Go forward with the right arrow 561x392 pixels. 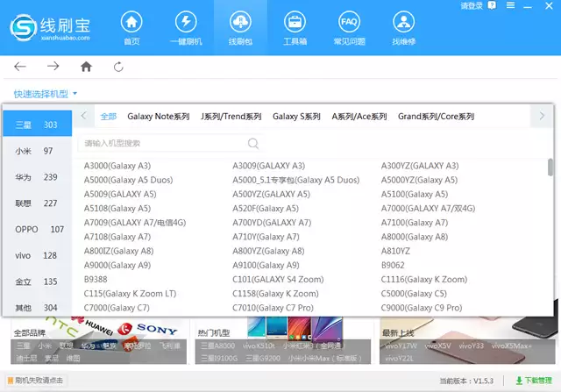tap(53, 67)
